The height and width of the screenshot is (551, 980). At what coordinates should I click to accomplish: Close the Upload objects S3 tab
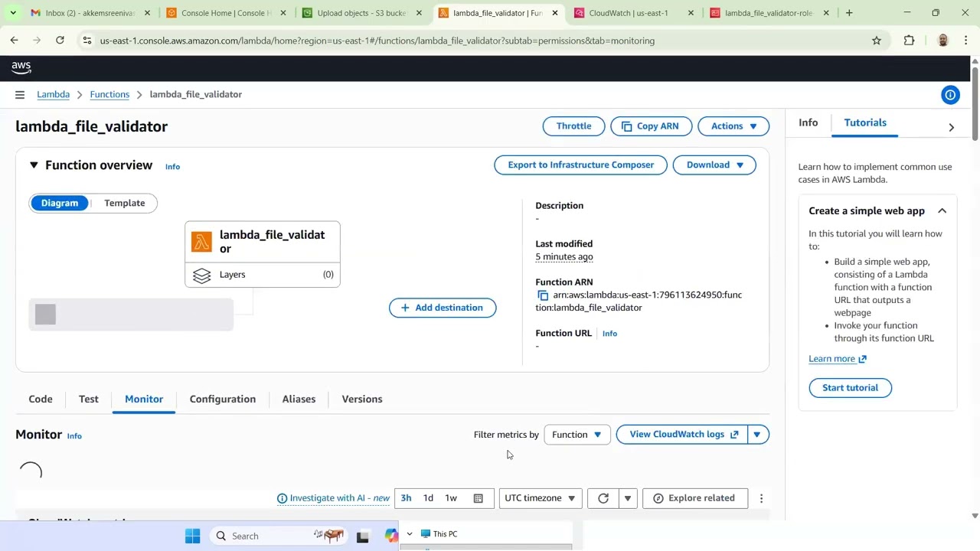coord(419,13)
